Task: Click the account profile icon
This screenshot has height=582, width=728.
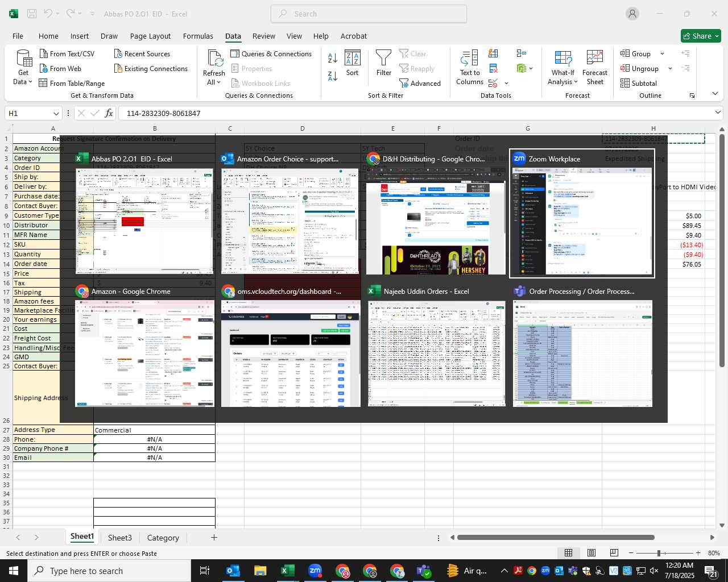Action: (632, 14)
